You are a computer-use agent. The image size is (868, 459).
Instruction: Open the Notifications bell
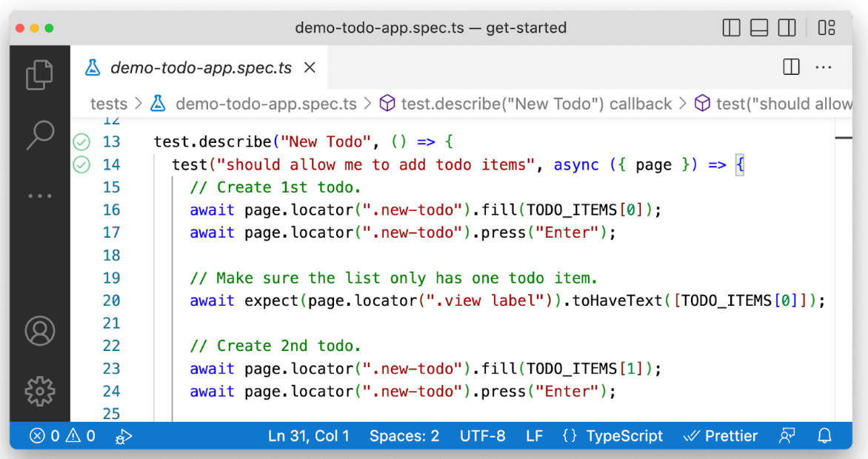824,435
